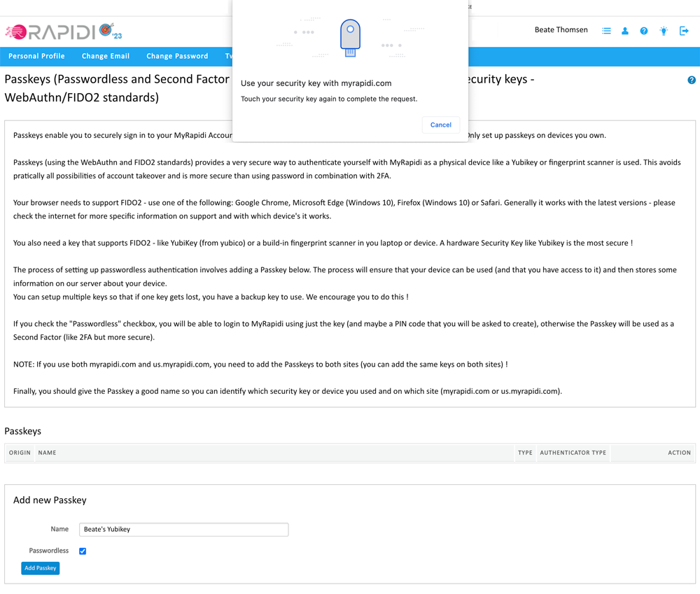
Task: Uncheck the Passwordless checkbox
Action: (x=83, y=551)
